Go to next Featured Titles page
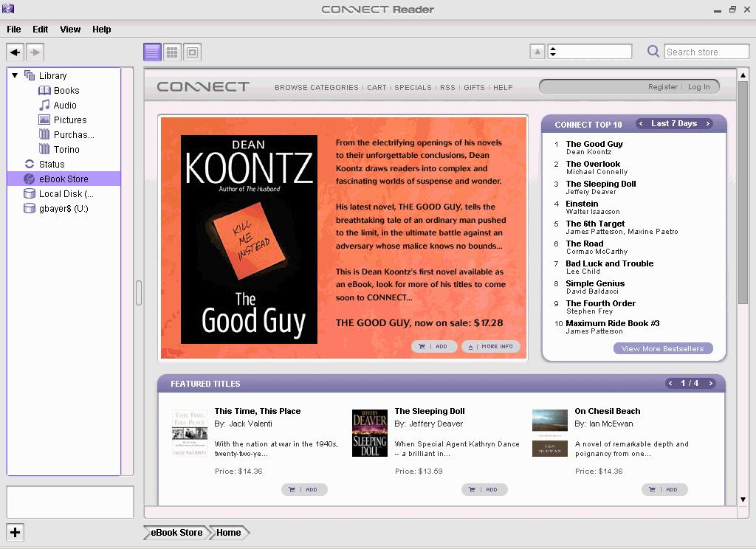Screen dimensions: 756x549 pos(711,384)
